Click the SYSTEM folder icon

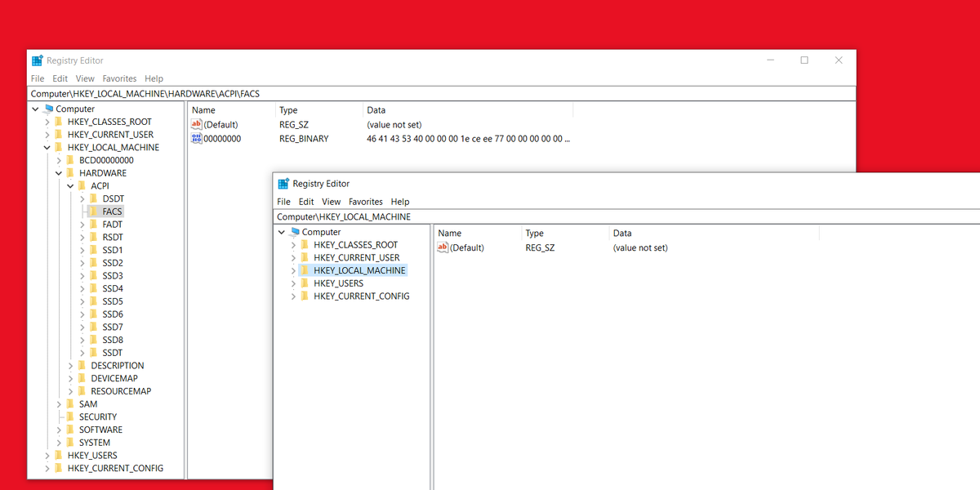pyautogui.click(x=70, y=443)
